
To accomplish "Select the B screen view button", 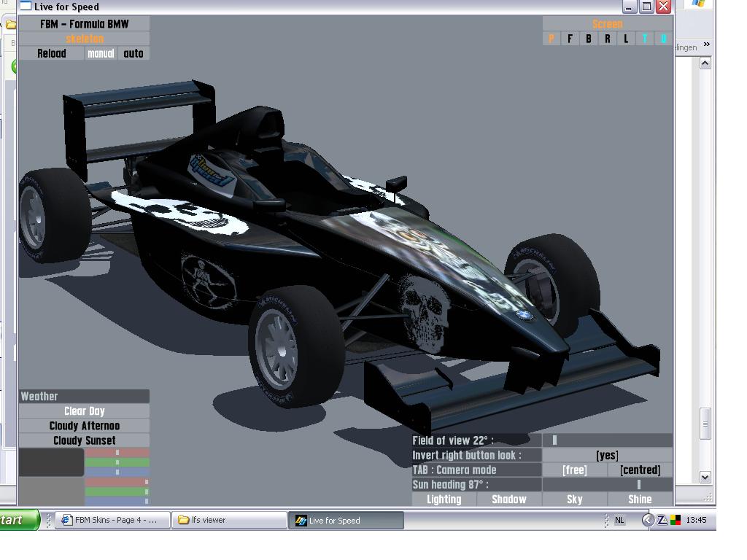I will coord(589,39).
